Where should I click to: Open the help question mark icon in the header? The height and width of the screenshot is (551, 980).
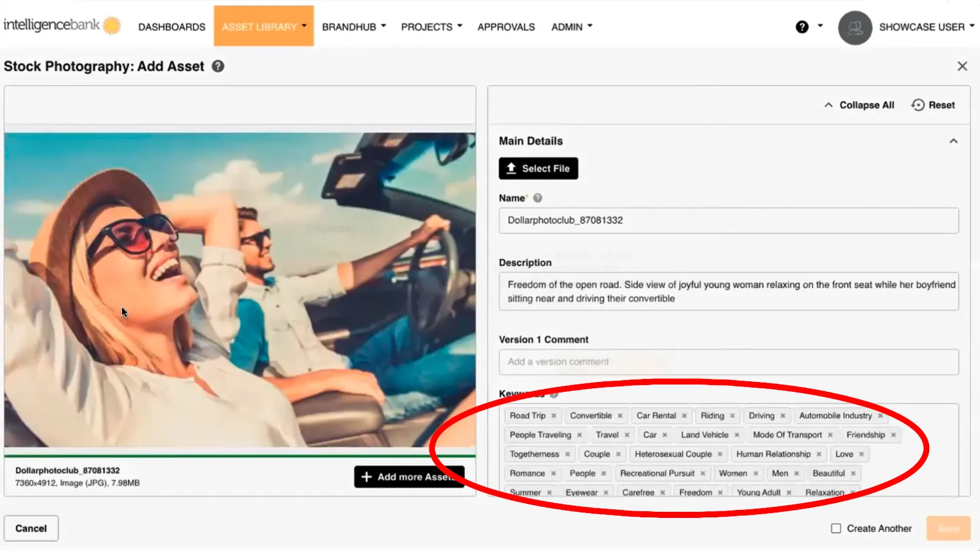(x=802, y=27)
